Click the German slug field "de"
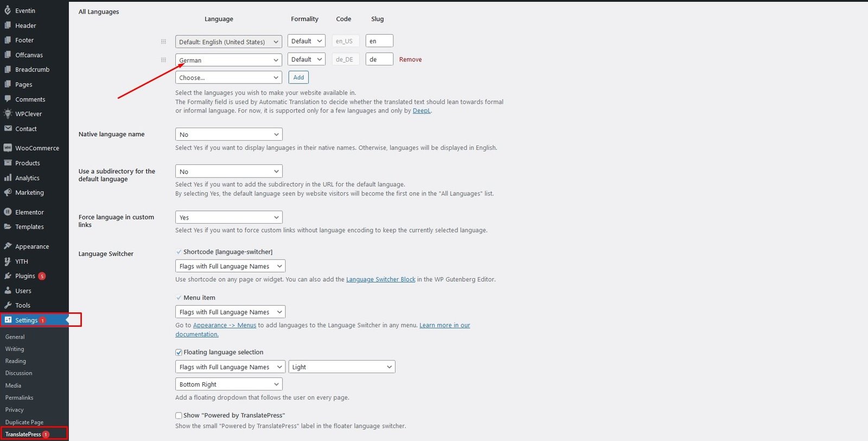 click(379, 59)
